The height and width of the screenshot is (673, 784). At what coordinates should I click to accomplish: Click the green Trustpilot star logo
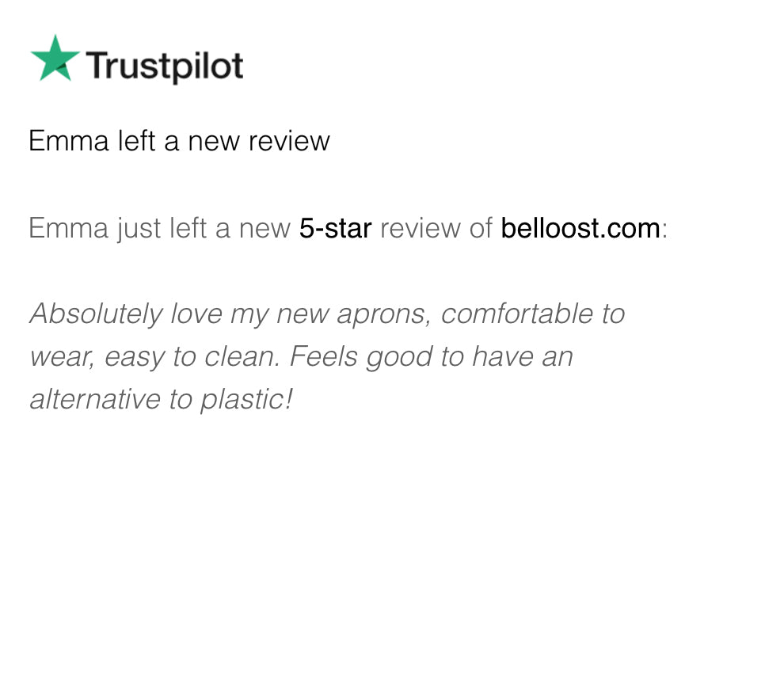click(x=55, y=58)
